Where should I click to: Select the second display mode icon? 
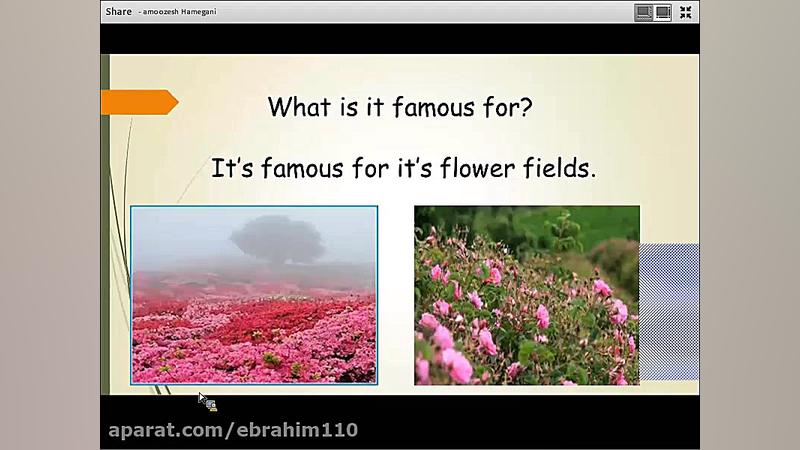[x=663, y=12]
